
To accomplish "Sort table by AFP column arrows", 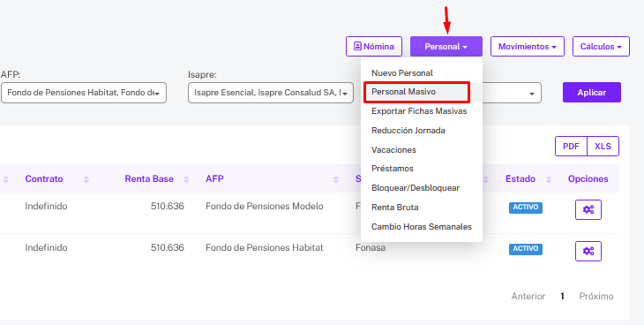I will point(336,179).
